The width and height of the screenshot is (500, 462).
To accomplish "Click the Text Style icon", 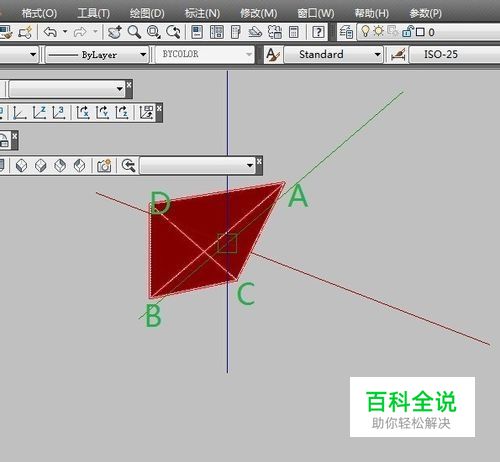I will click(273, 55).
